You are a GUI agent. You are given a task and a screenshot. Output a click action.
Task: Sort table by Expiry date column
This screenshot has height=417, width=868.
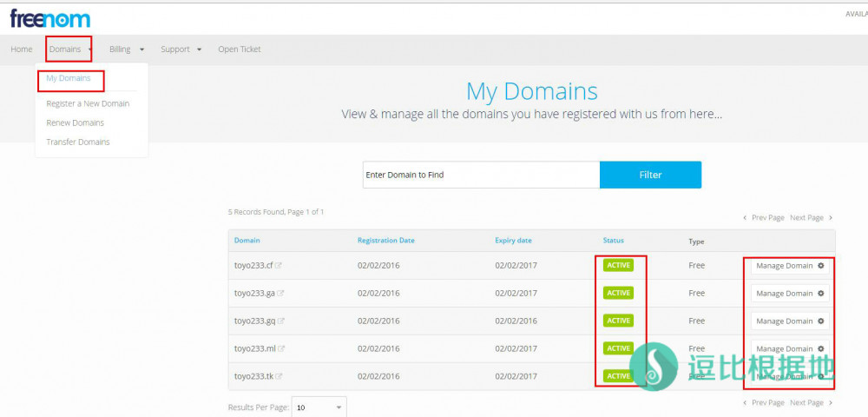coord(513,241)
